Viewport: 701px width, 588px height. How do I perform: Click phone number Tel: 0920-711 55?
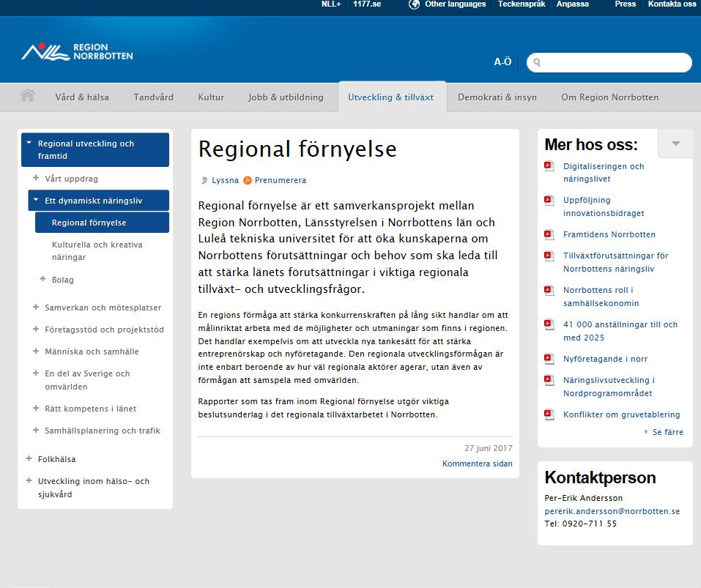coord(580,524)
